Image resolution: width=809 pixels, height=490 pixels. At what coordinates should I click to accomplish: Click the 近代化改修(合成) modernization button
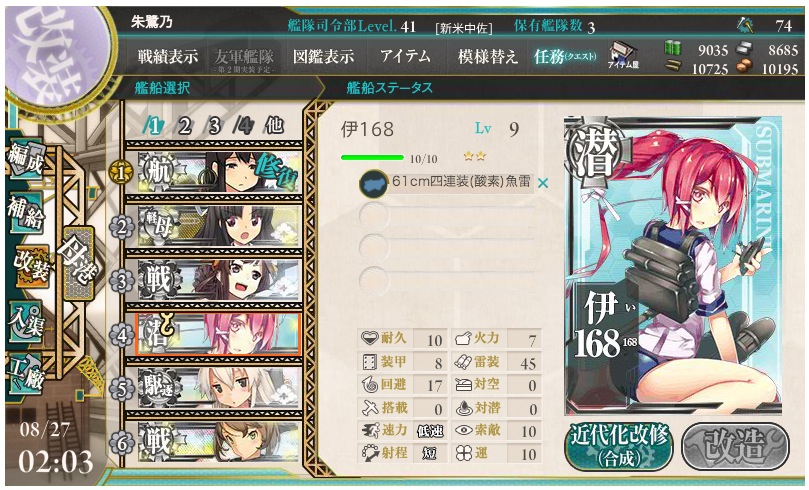[x=619, y=446]
